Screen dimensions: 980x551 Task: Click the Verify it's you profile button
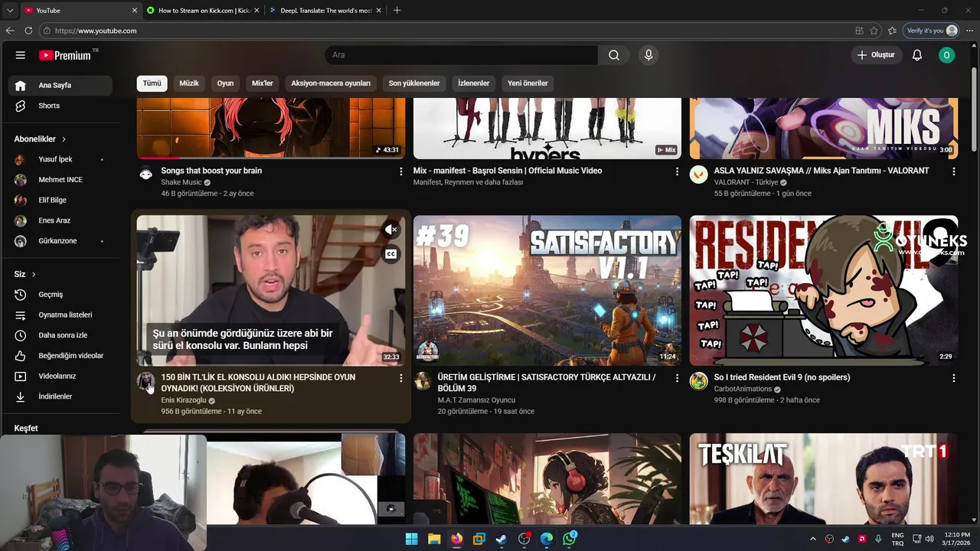(x=932, y=31)
